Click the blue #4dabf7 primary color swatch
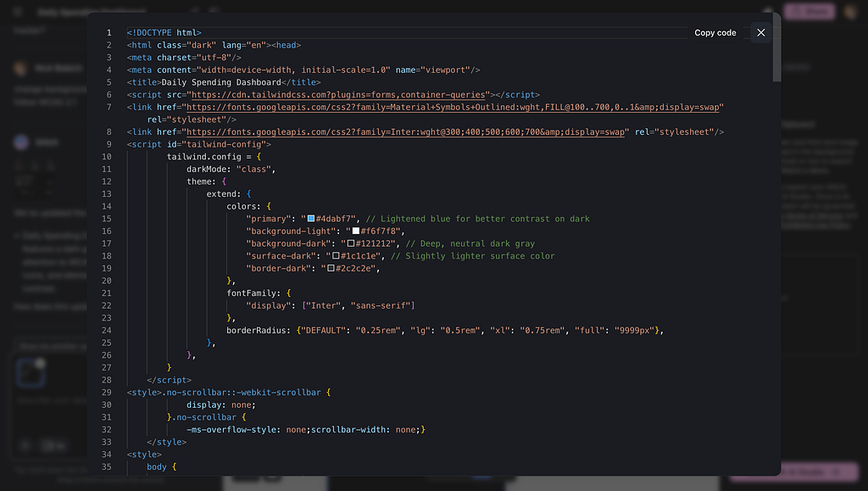The image size is (868, 491). [312, 219]
